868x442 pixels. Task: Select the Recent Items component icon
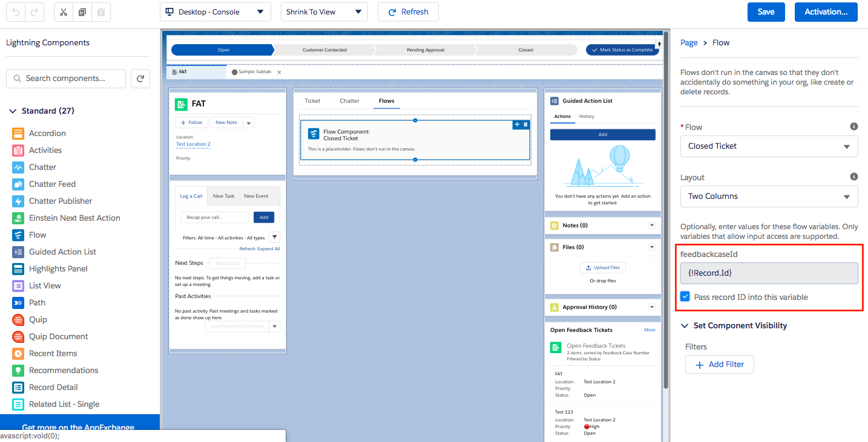click(18, 354)
